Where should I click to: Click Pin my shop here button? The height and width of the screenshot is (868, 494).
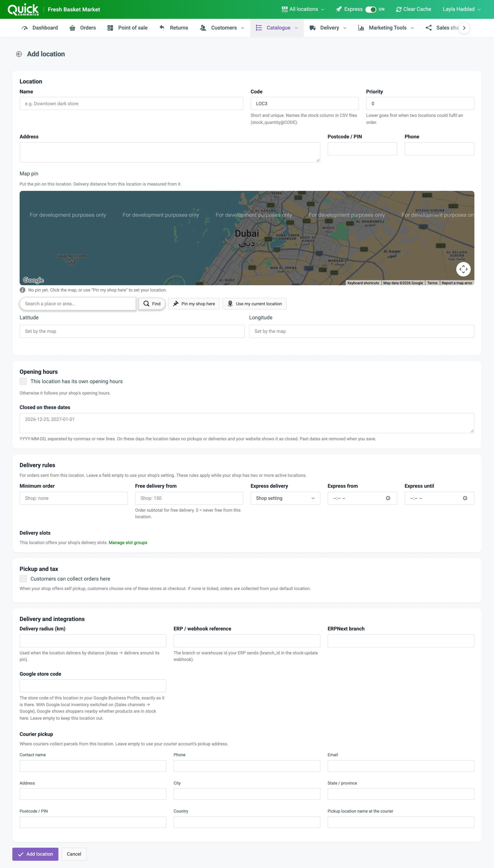coord(194,304)
